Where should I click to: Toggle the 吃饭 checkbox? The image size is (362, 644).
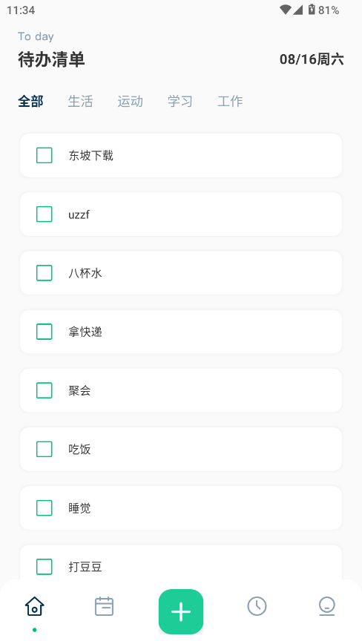pyautogui.click(x=45, y=449)
